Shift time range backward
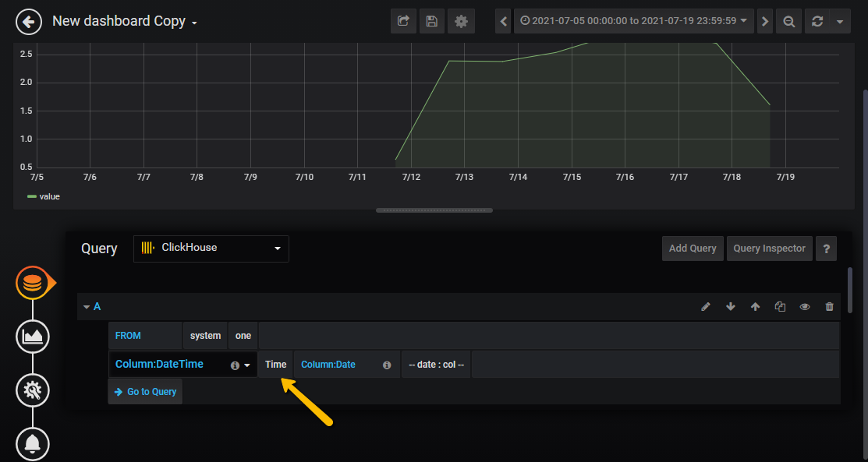The width and height of the screenshot is (868, 462). [503, 22]
